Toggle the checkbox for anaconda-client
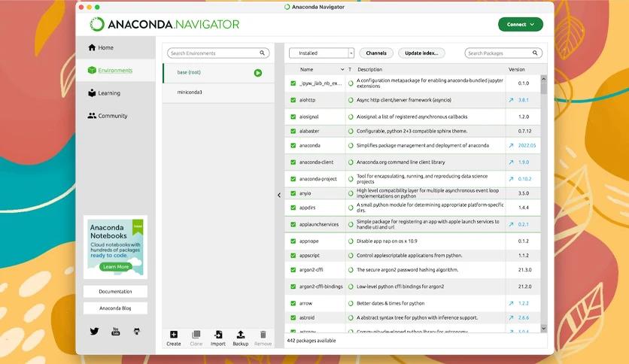629x364 pixels. 293,162
